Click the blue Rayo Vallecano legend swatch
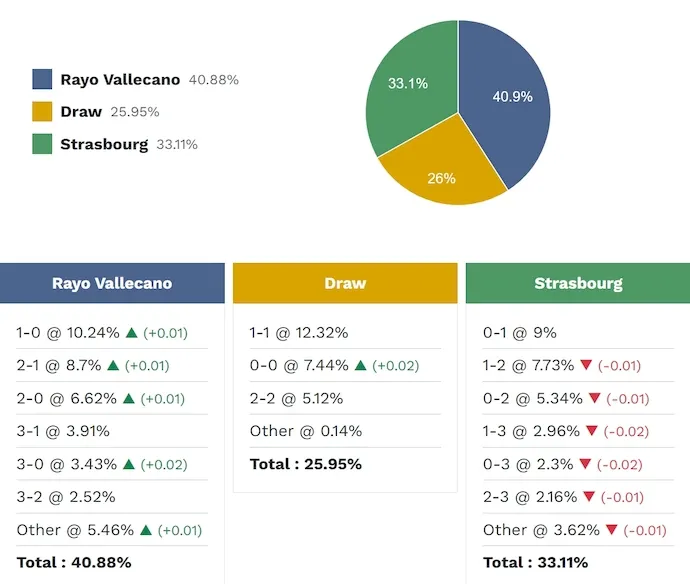This screenshot has height=584, width=690. pos(42,80)
